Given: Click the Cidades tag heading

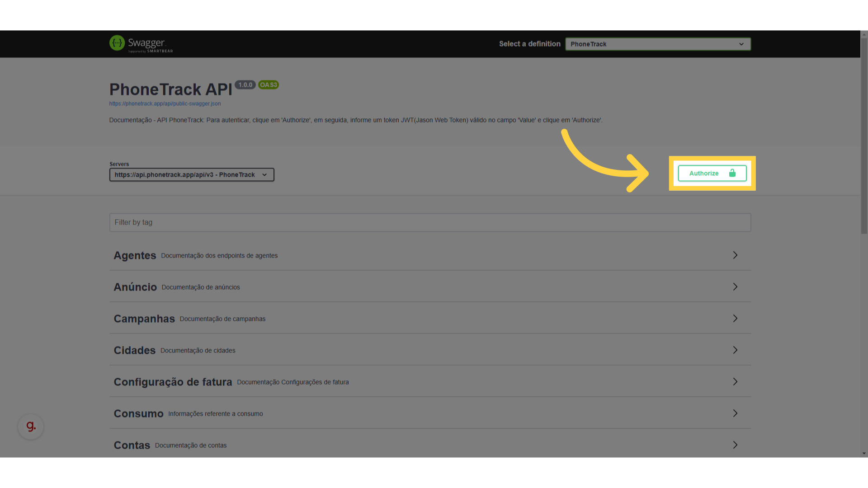Looking at the screenshot, I should coord(135,350).
